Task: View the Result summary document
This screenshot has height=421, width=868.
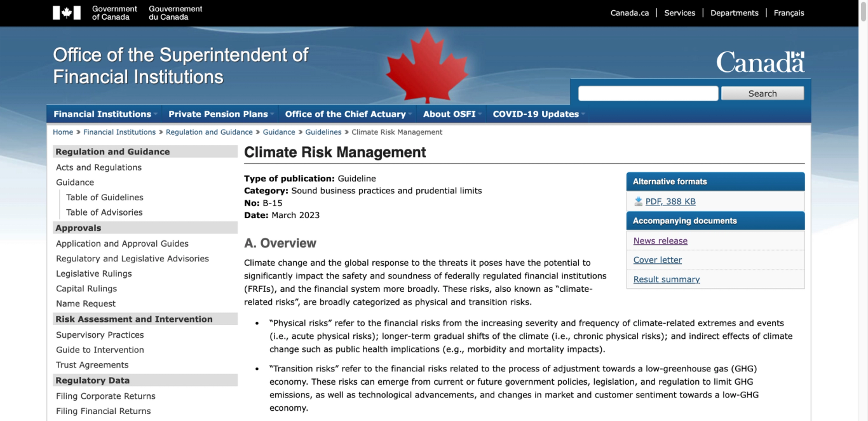Action: point(666,279)
